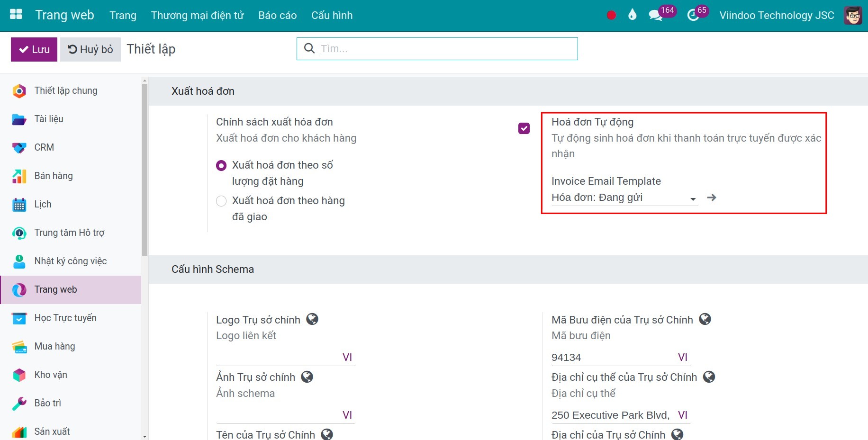
Task: Click globe icon beside Ảnh Trụ sở chính
Action: tap(307, 377)
